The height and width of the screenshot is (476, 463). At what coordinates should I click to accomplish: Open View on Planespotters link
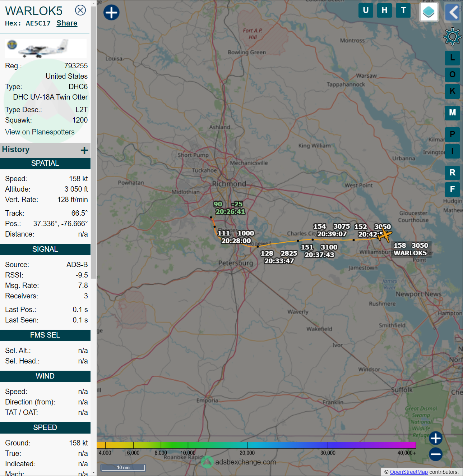40,132
